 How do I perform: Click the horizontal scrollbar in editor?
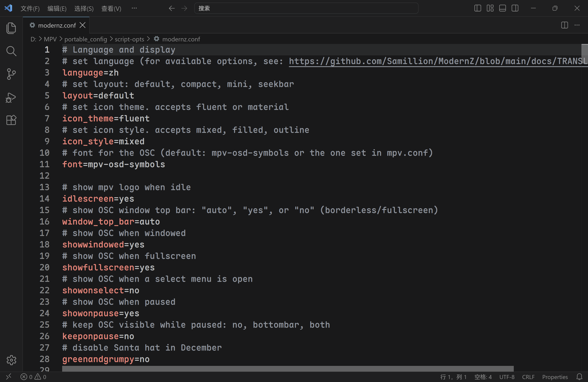[288, 369]
